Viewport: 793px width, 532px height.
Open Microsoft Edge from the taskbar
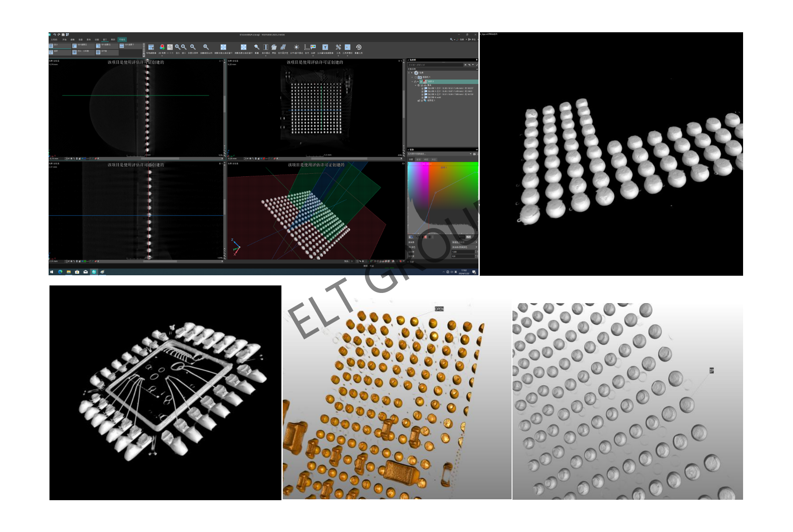tap(60, 272)
